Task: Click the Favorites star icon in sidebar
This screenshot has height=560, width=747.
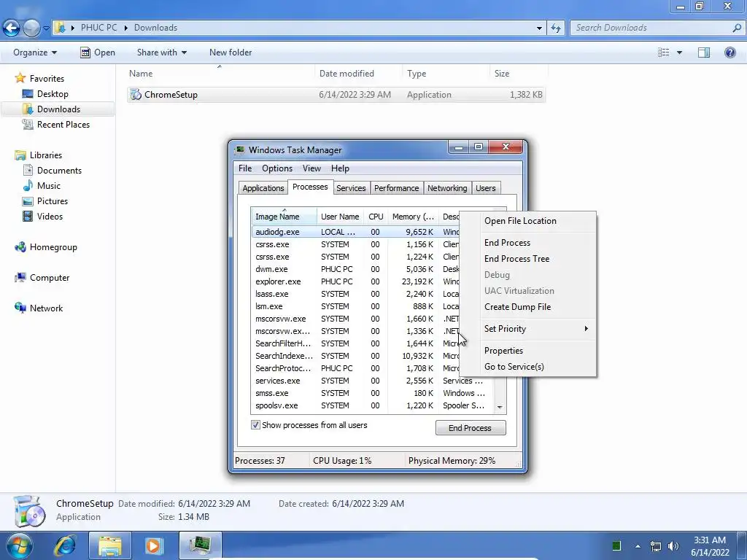Action: (x=20, y=78)
